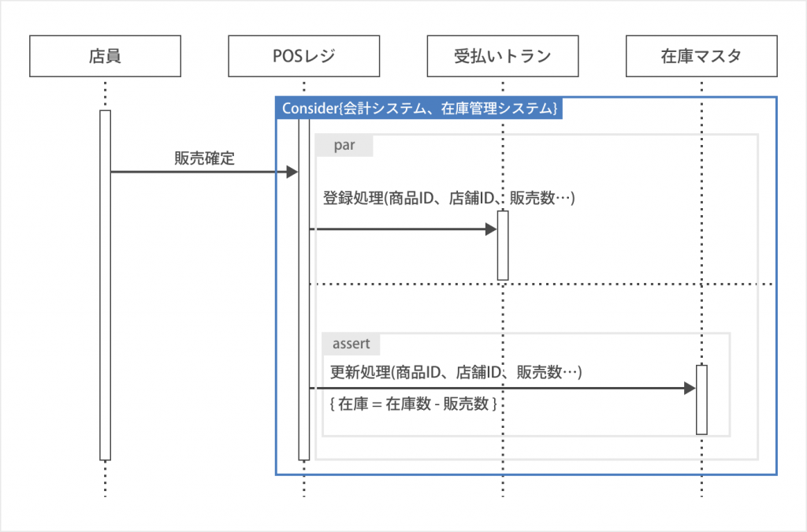
Task: Click the 登録処理 arrowhead at 受払いトラン
Action: (x=490, y=229)
